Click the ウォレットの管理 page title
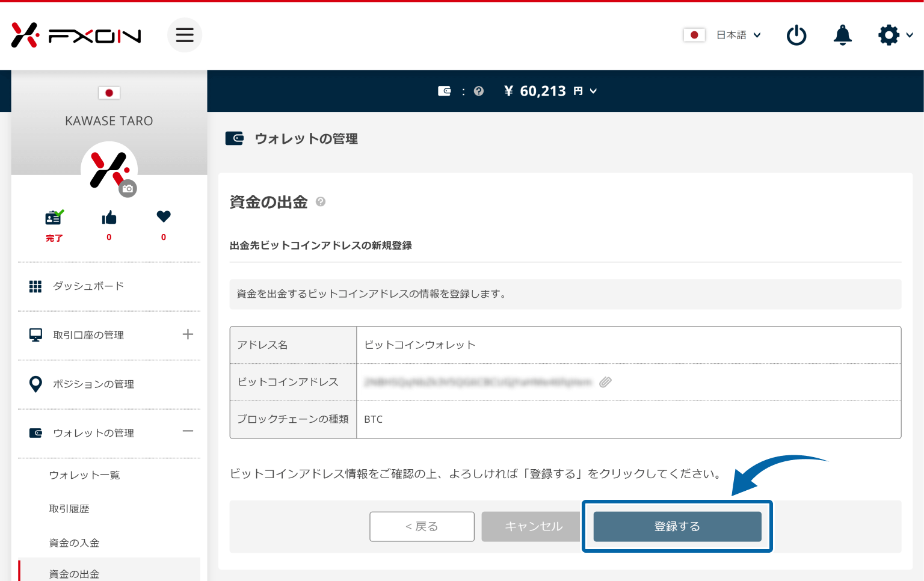Image resolution: width=924 pixels, height=581 pixels. (x=306, y=139)
